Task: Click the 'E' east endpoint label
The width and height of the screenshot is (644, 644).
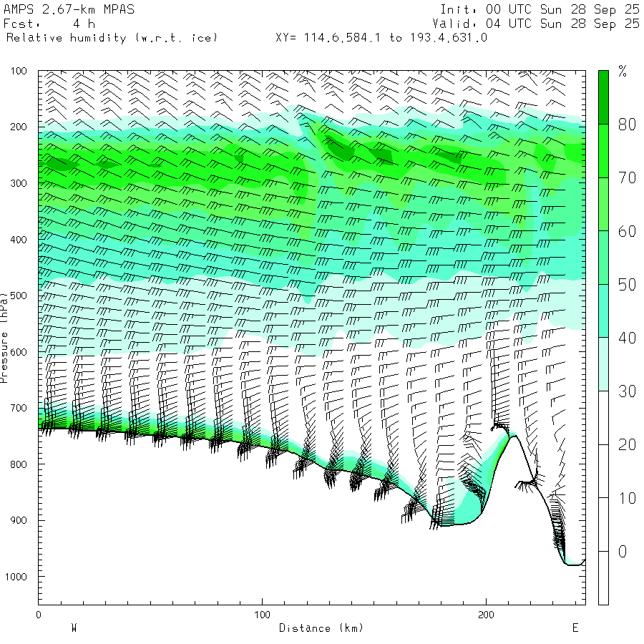Action: (x=575, y=628)
